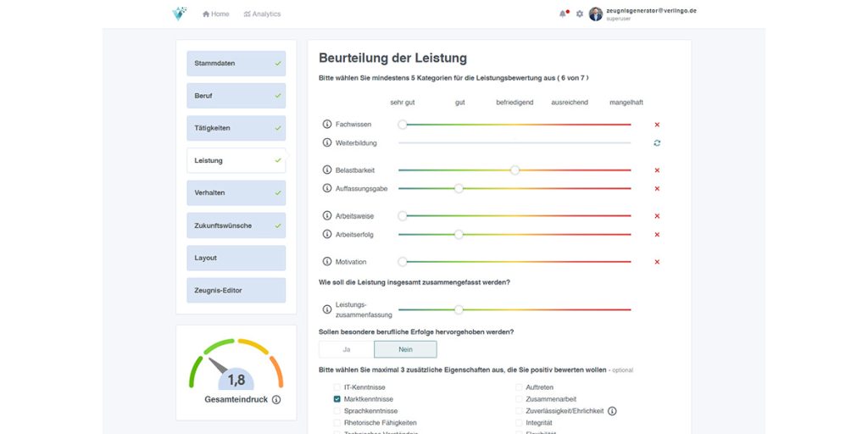Click the notification bell icon

click(x=562, y=14)
